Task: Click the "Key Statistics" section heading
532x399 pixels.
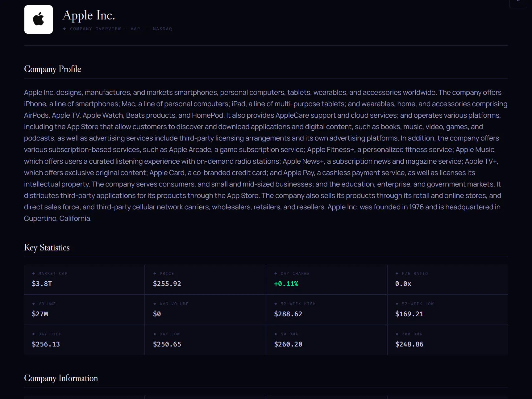Action: pos(47,248)
